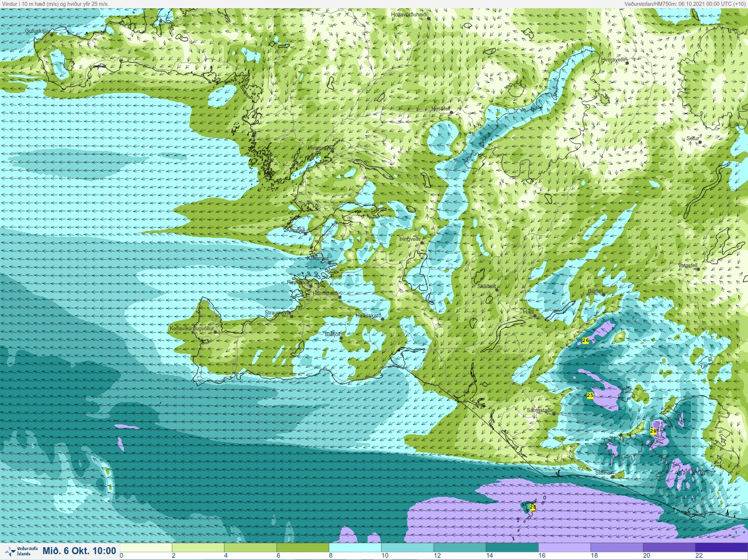Click the Veðurstofa Íslands logo
This screenshot has width=748, height=560.
(x=20, y=551)
